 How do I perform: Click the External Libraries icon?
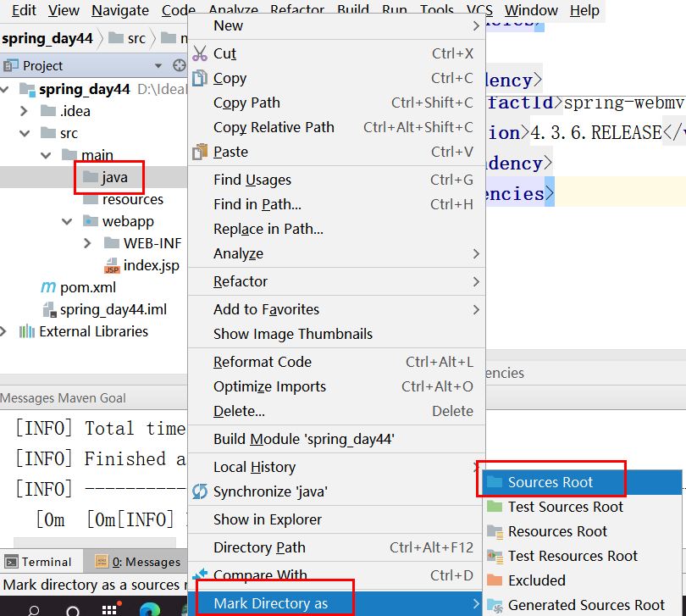pyautogui.click(x=27, y=331)
